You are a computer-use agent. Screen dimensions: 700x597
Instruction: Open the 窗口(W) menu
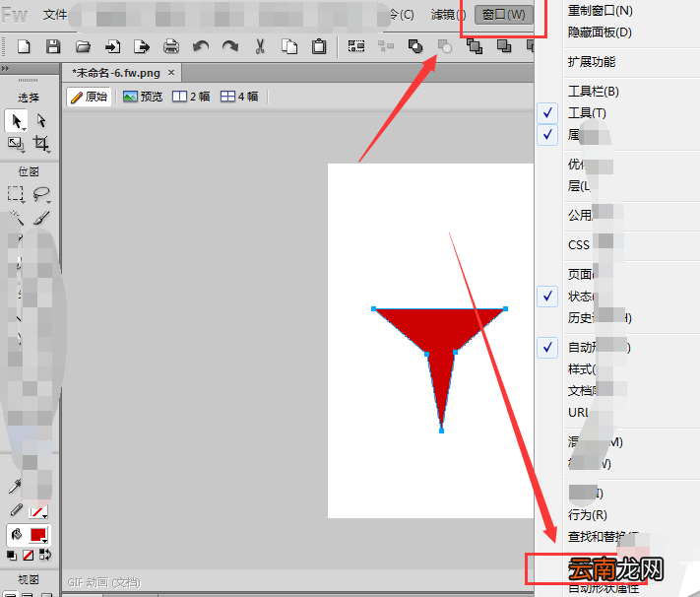pos(503,15)
